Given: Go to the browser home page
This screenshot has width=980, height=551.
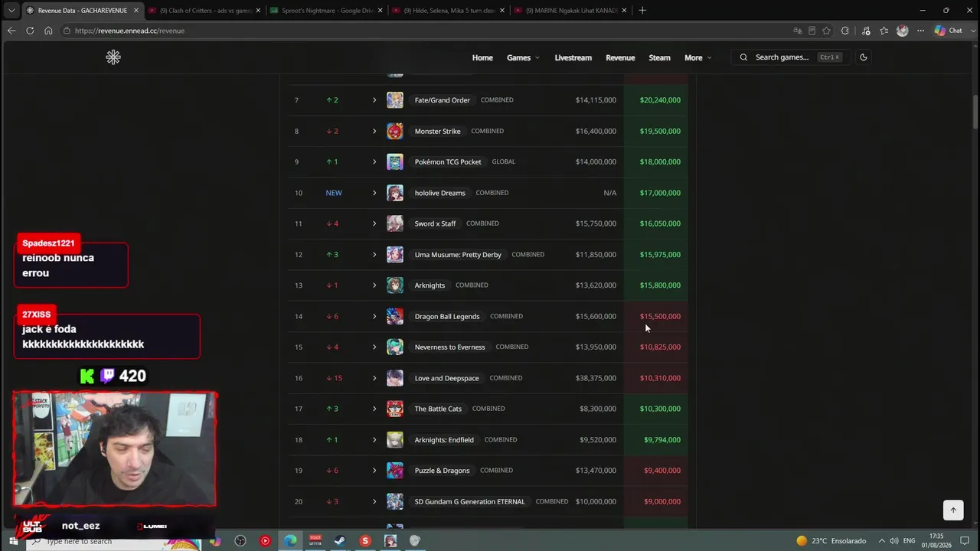Looking at the screenshot, I should point(48,31).
